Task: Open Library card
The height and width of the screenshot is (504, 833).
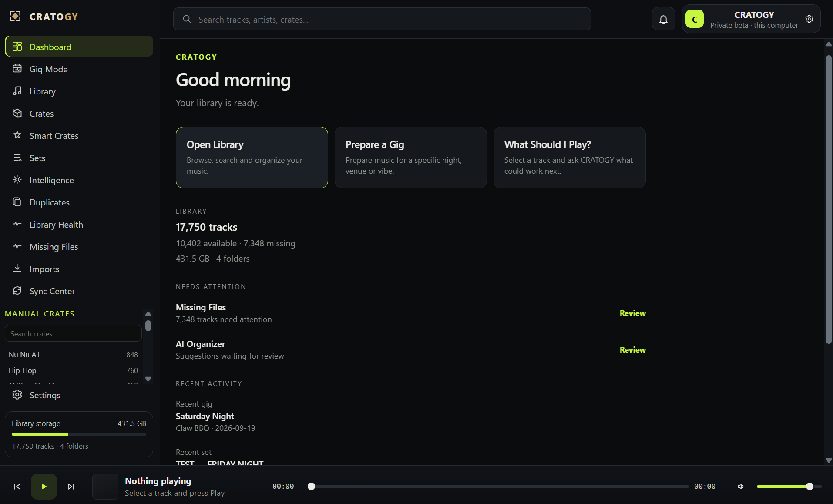Action: pos(252,158)
